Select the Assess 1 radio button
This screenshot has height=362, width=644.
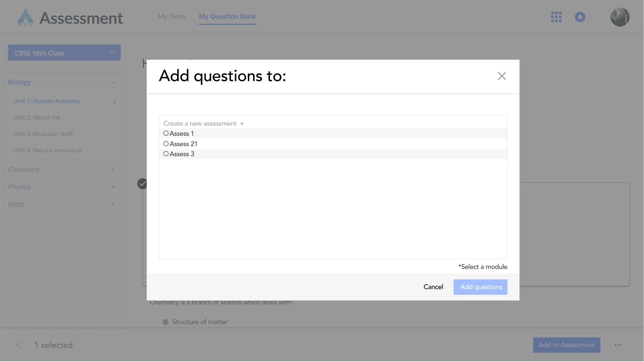pyautogui.click(x=166, y=133)
